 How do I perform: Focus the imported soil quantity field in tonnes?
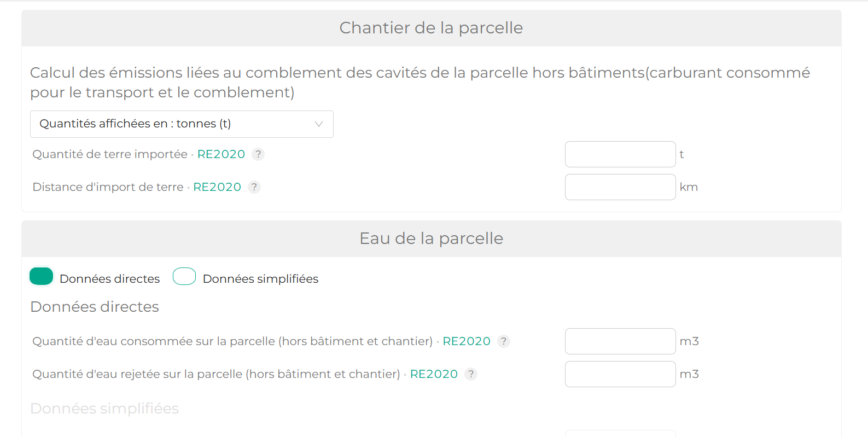620,154
